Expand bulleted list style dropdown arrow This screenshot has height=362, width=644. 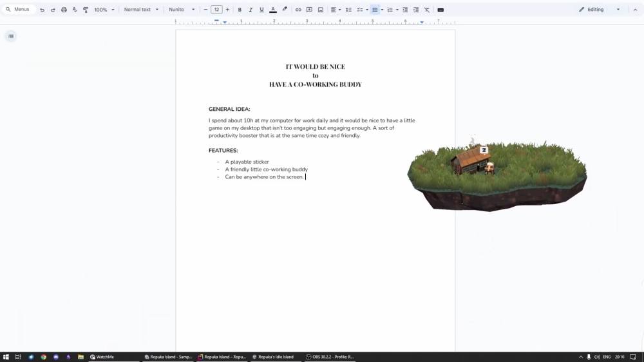[x=382, y=10]
